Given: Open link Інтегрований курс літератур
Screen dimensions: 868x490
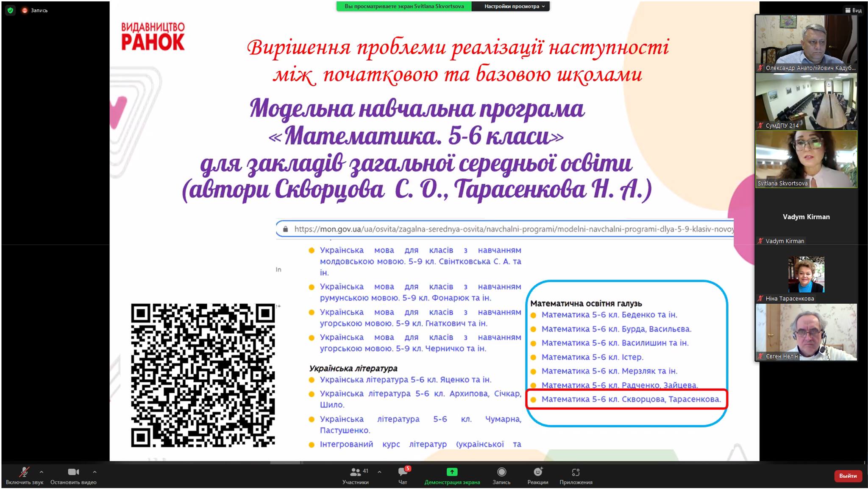Looking at the screenshot, I should coord(420,444).
